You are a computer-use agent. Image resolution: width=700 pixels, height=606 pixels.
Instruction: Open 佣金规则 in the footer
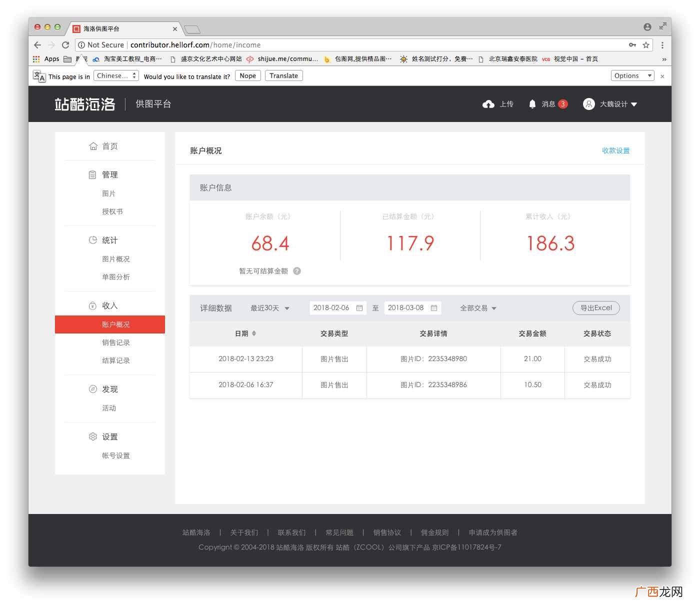point(435,532)
